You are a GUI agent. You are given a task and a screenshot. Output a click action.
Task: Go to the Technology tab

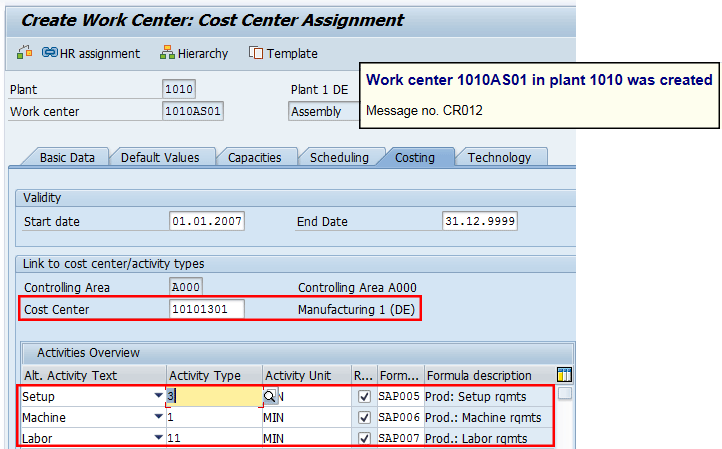(499, 157)
